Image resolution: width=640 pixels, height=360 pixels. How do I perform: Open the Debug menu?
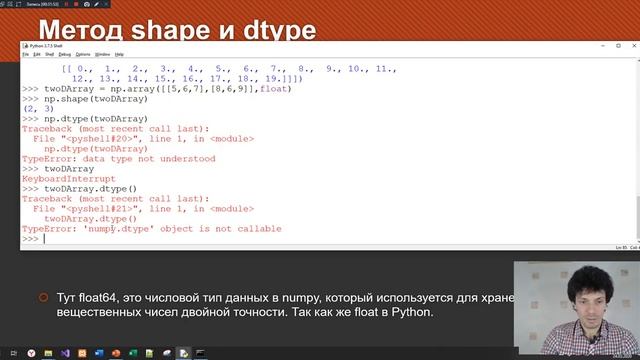click(64, 54)
